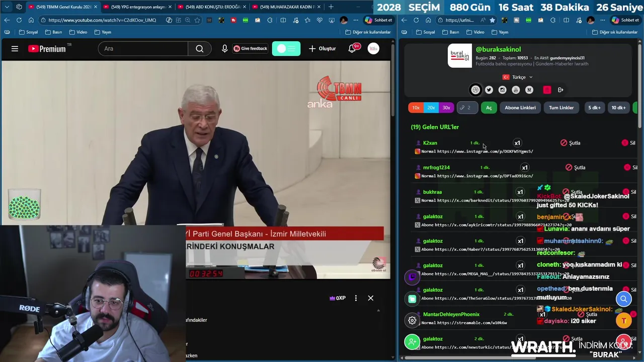Click the link count field showing 2
This screenshot has width=644, height=362.
[467, 108]
